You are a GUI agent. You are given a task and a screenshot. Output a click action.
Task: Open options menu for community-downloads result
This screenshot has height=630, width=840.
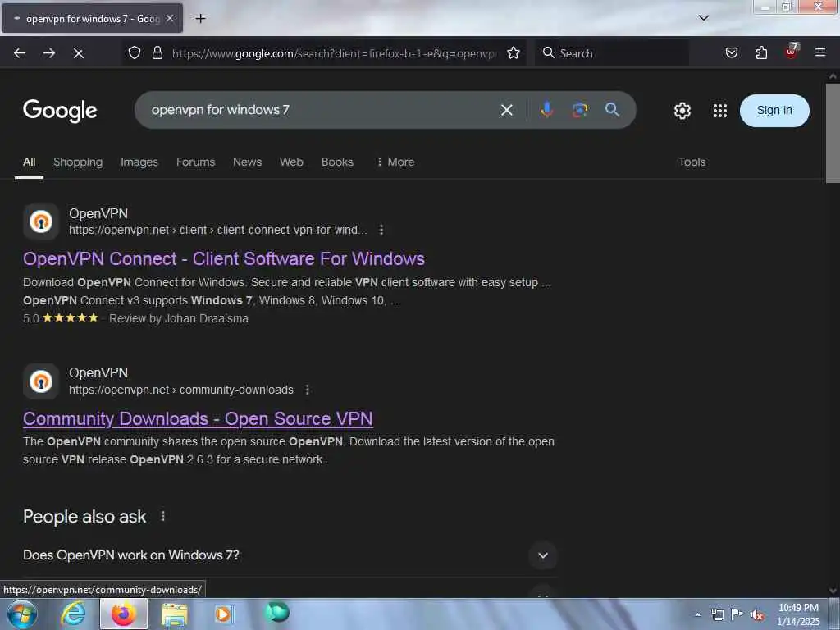(307, 390)
